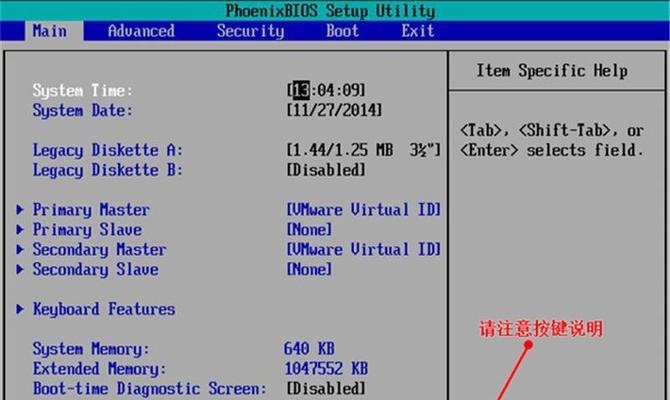Click the Item Specific Help heading
The width and height of the screenshot is (670, 400).
coord(552,71)
